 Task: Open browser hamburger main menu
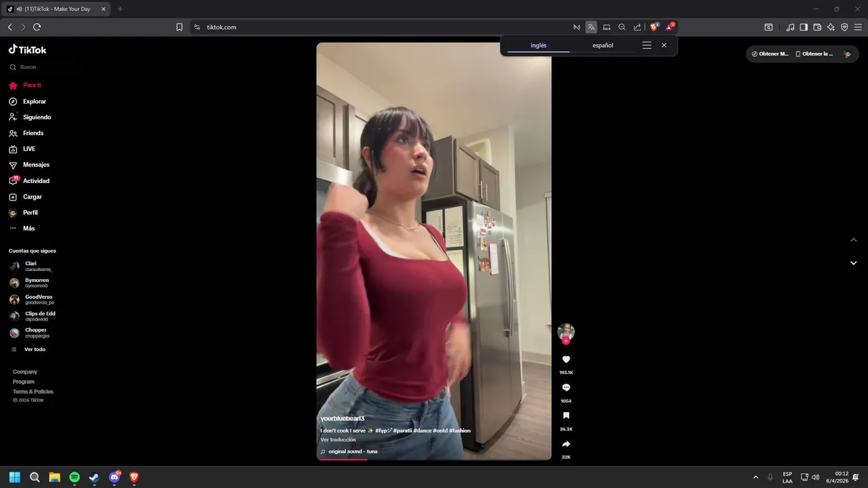click(x=859, y=27)
